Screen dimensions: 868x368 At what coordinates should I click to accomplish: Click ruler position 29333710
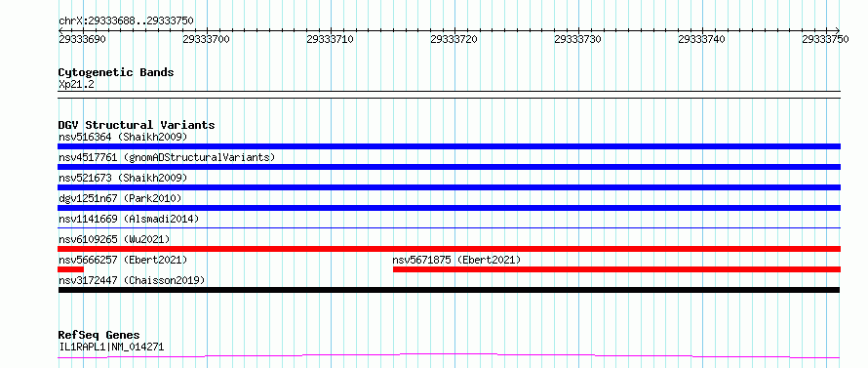coord(330,39)
